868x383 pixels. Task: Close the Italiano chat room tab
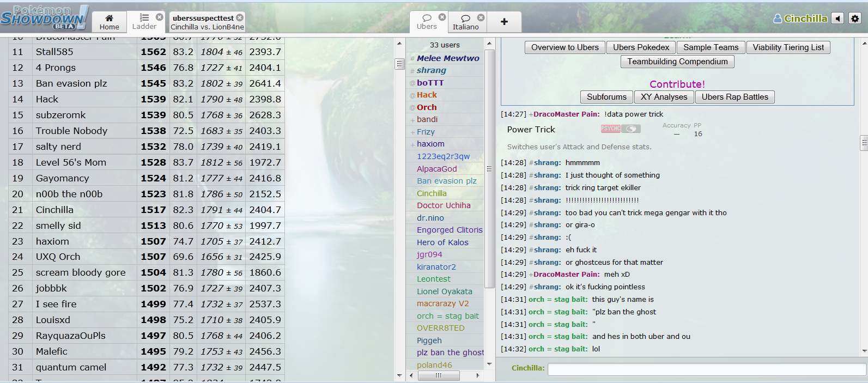coord(481,17)
